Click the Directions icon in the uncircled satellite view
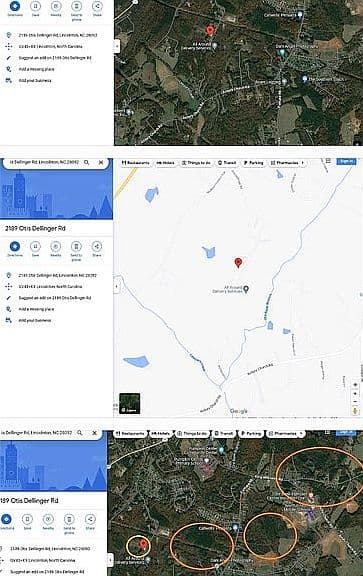Image resolution: width=363 pixels, height=576 pixels. (15, 6)
